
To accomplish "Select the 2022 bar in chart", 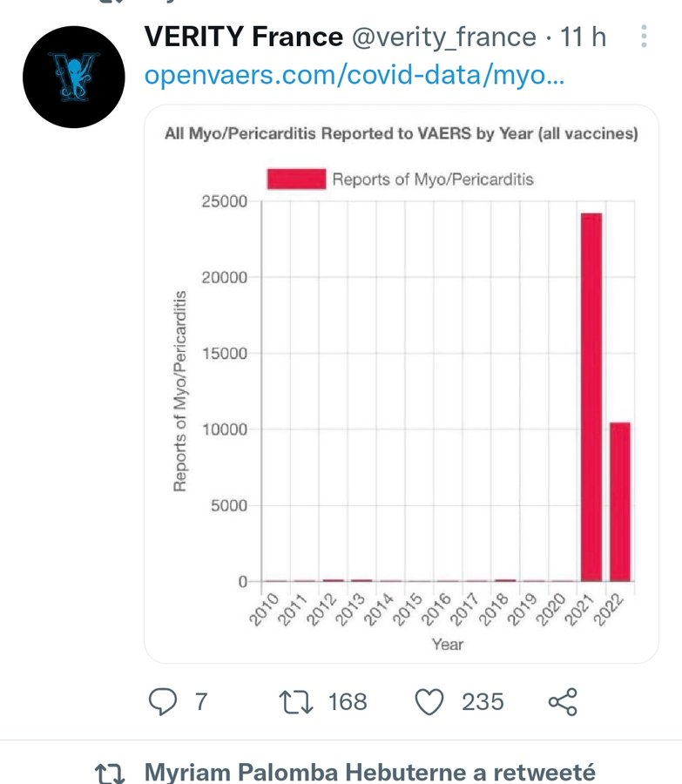I will [x=620, y=502].
